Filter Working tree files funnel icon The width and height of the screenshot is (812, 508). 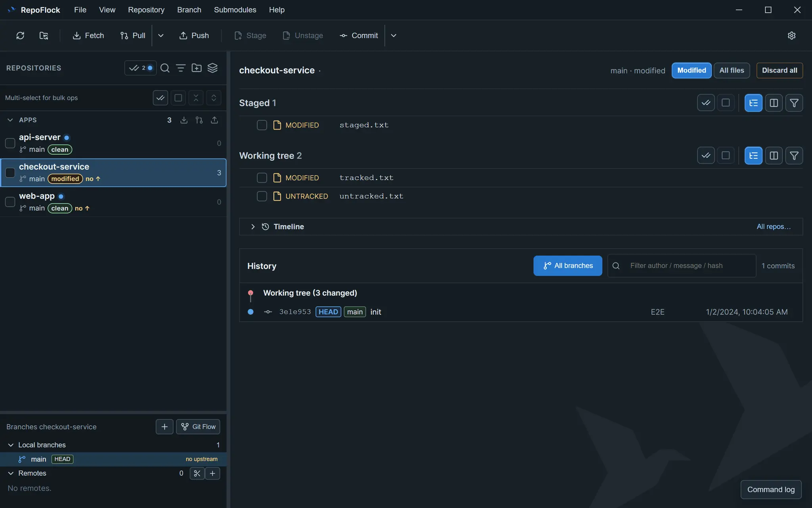[794, 156]
